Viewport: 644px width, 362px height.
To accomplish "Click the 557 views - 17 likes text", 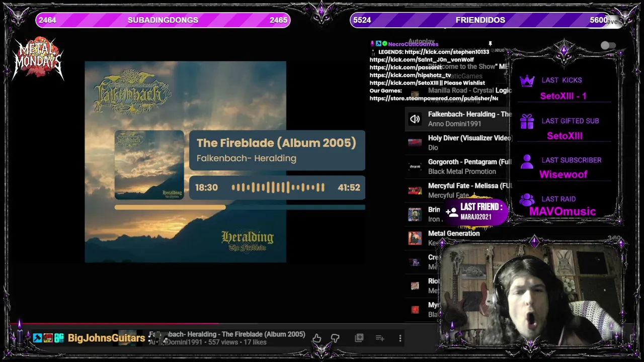I will pyautogui.click(x=237, y=342).
